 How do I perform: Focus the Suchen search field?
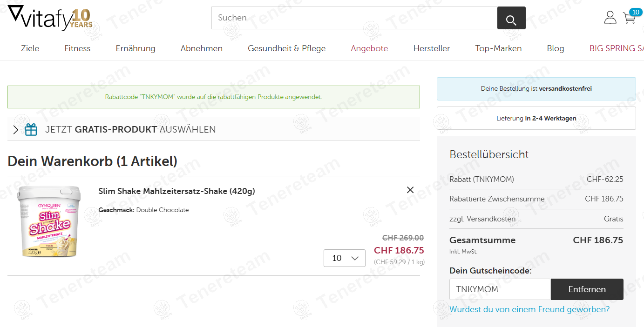tap(354, 18)
